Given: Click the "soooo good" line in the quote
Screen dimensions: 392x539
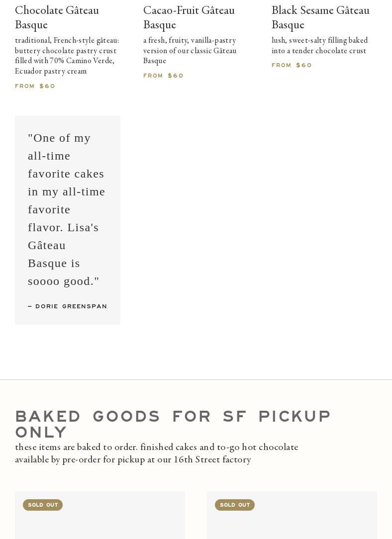Looking at the screenshot, I should pyautogui.click(x=63, y=281).
